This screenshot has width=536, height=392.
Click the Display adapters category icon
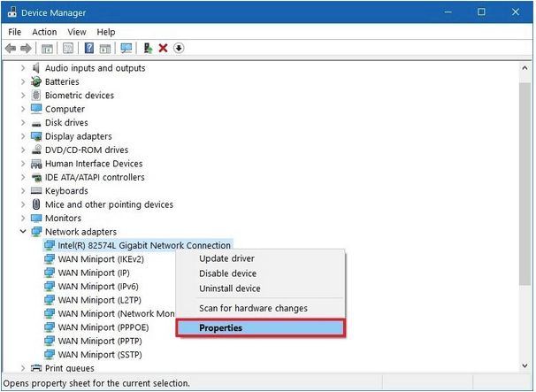click(x=36, y=136)
